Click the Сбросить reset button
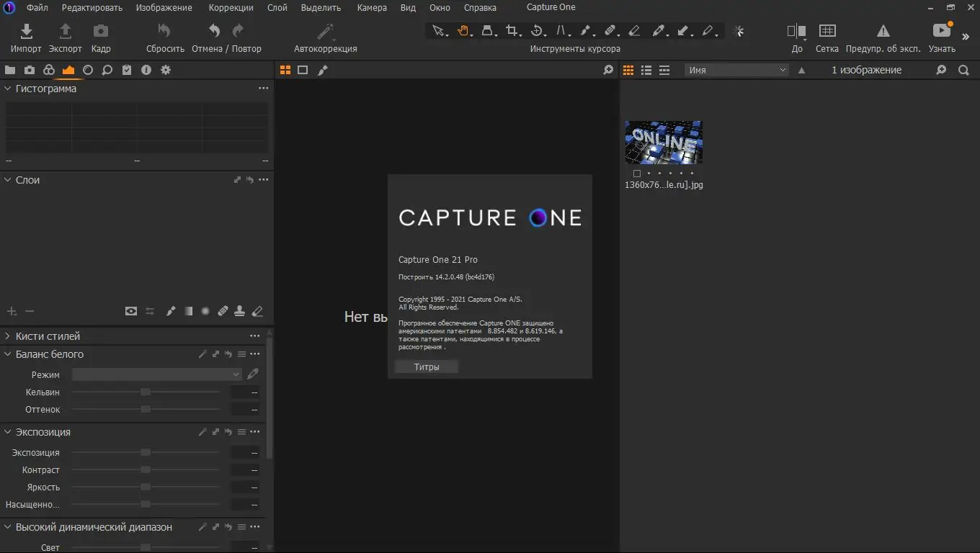This screenshot has width=980, height=553. point(165,31)
